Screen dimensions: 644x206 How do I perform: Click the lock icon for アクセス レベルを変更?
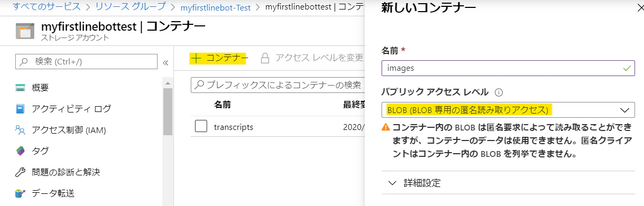[x=265, y=58]
